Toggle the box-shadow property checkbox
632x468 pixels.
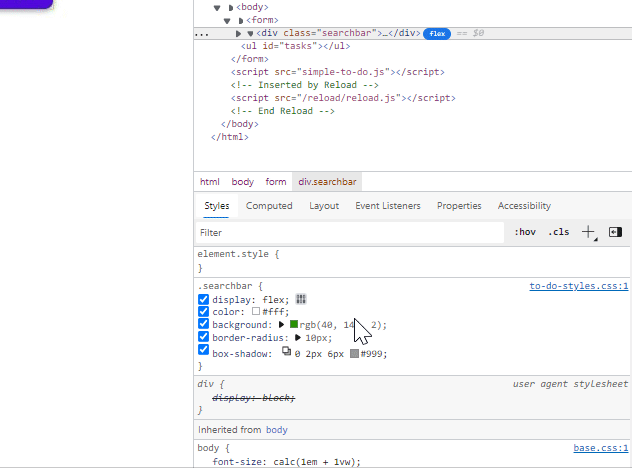tap(204, 349)
